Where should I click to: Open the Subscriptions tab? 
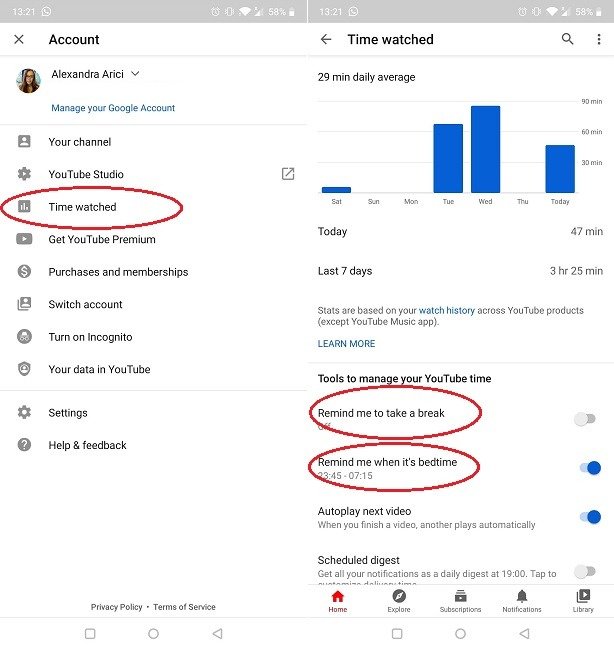point(460,601)
